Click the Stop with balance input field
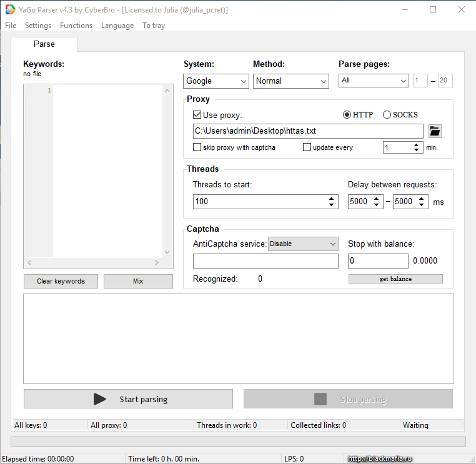Screen dimensions: 476x464 pos(377,261)
